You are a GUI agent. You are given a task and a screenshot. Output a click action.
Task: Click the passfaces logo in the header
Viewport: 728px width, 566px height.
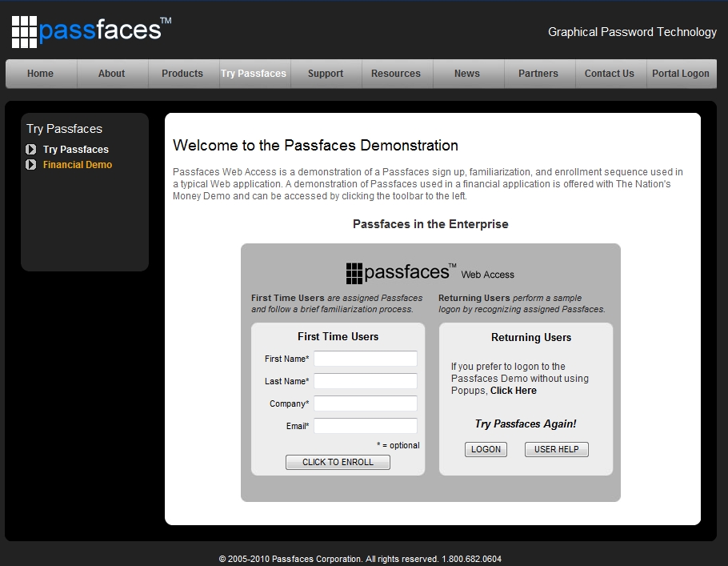pyautogui.click(x=91, y=31)
